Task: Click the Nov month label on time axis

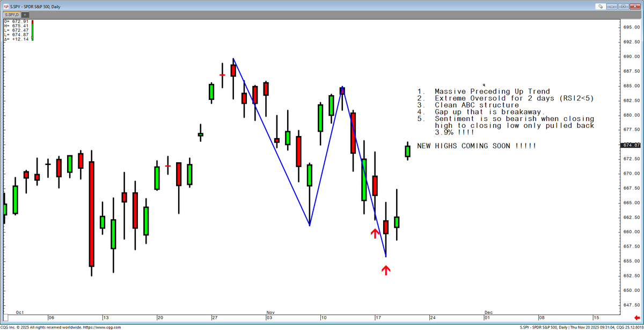Action: tap(270, 312)
